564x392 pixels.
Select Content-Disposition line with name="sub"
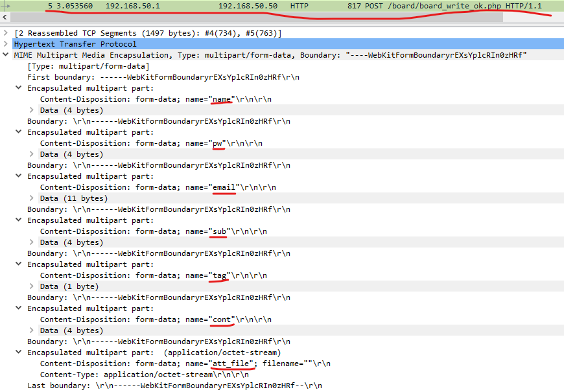[153, 231]
